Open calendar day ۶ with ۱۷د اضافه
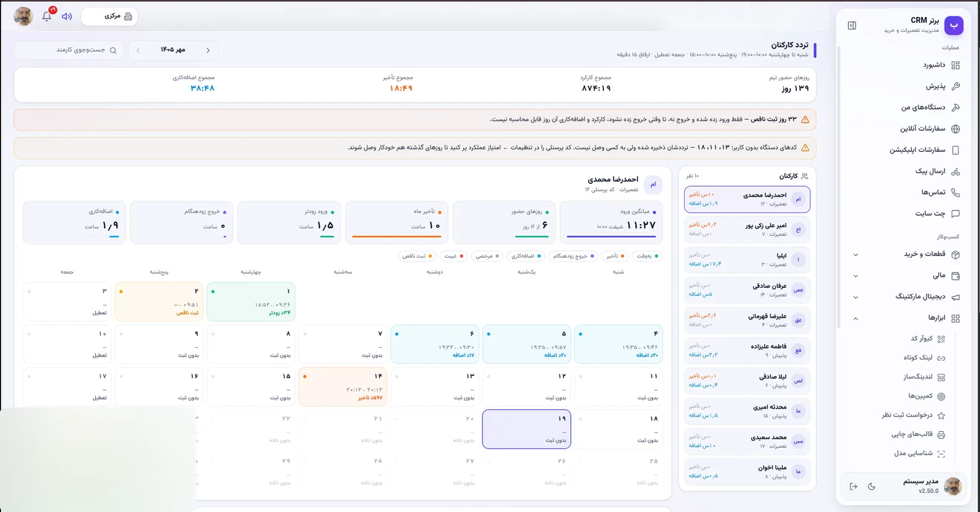 tap(435, 344)
